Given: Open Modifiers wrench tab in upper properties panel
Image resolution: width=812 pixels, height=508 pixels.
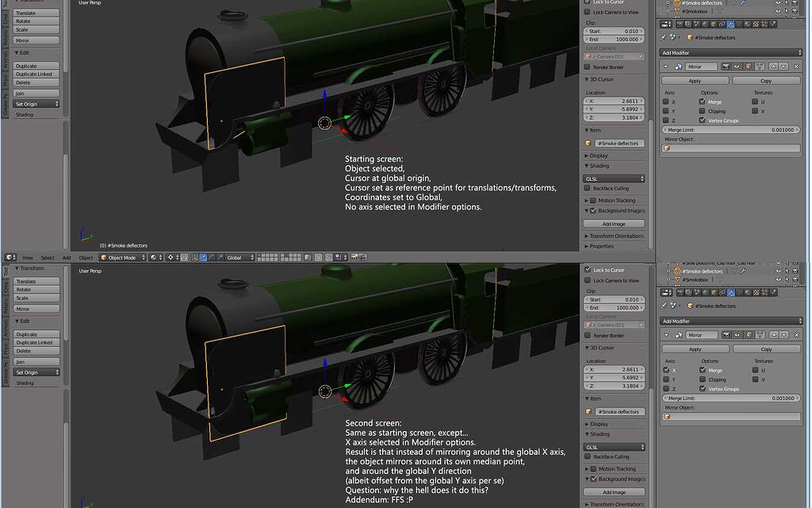Looking at the screenshot, I should (x=730, y=24).
